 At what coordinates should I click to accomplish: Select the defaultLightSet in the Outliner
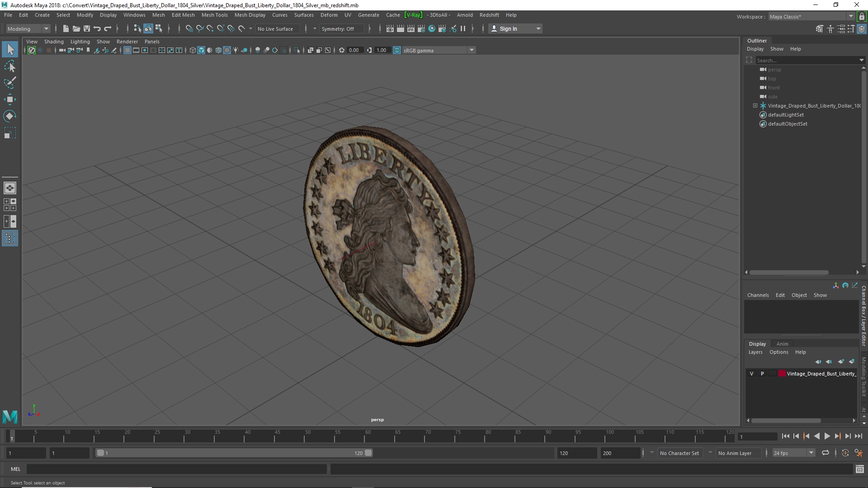786,115
